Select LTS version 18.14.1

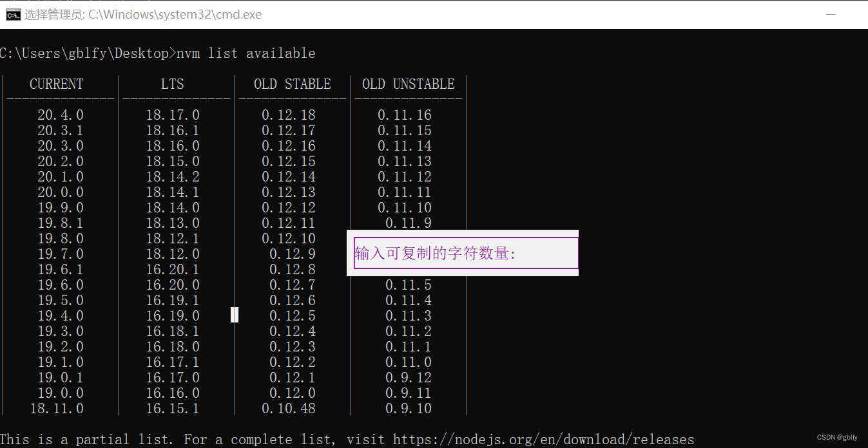pos(173,192)
